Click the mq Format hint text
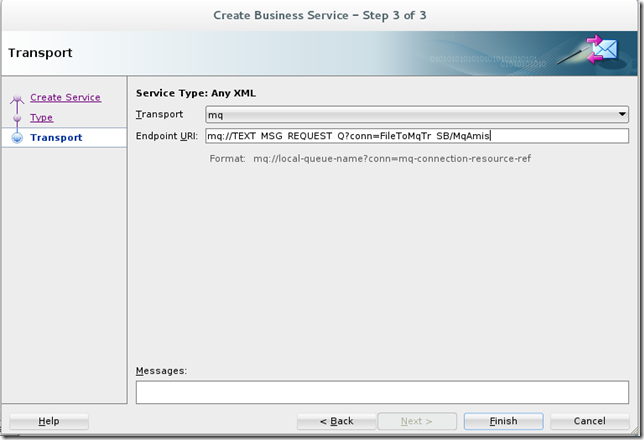The height and width of the screenshot is (440, 644). pyautogui.click(x=362, y=158)
